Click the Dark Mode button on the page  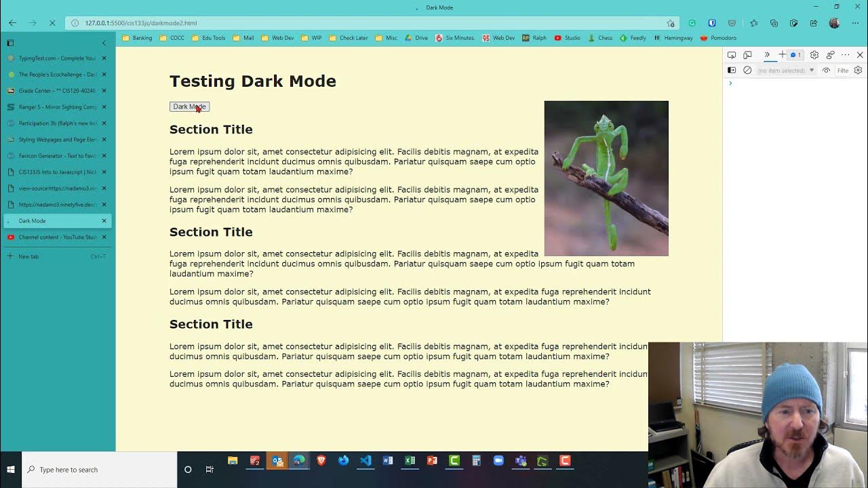coord(189,106)
